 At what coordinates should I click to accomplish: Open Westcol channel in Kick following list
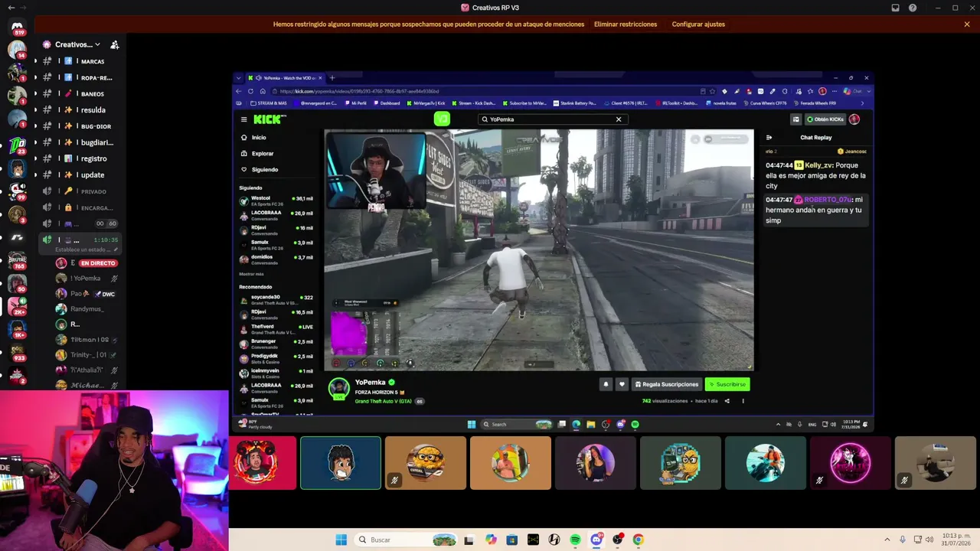[x=276, y=201]
